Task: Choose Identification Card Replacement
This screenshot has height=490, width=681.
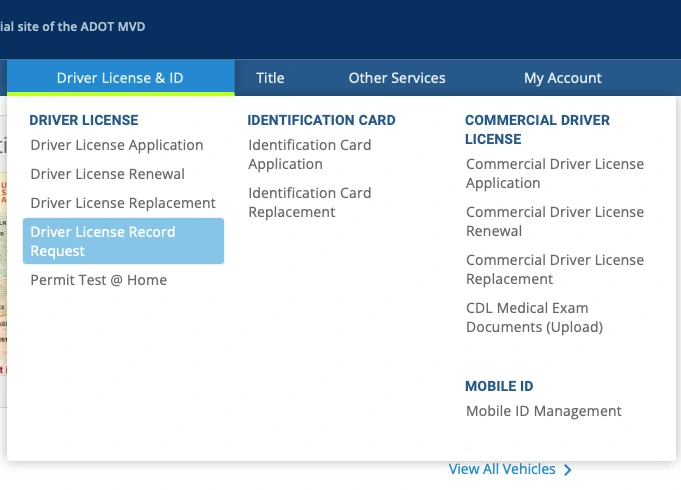Action: [x=309, y=202]
